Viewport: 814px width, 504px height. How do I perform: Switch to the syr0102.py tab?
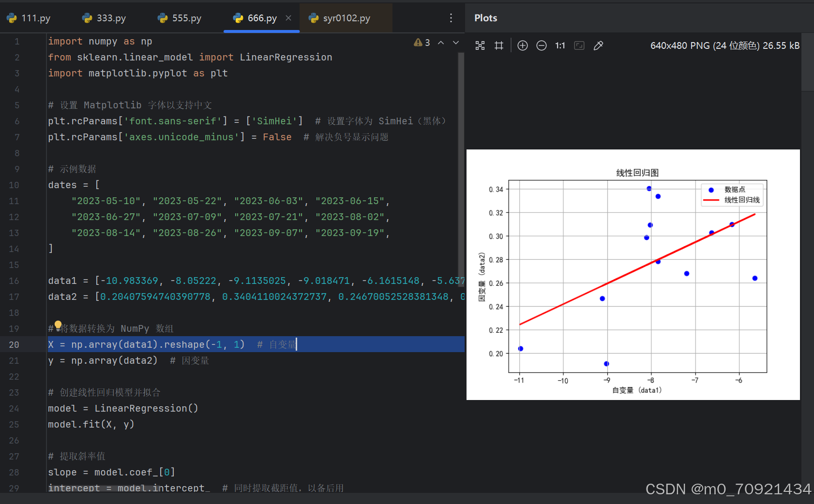click(346, 17)
